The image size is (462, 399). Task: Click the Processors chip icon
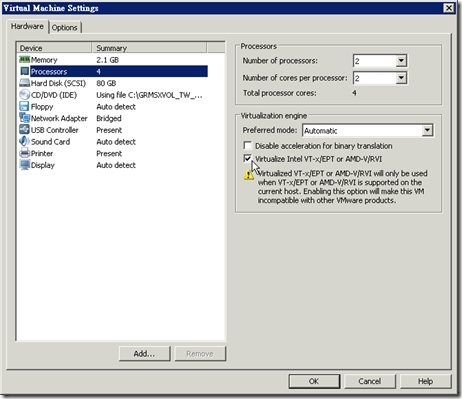click(x=24, y=71)
